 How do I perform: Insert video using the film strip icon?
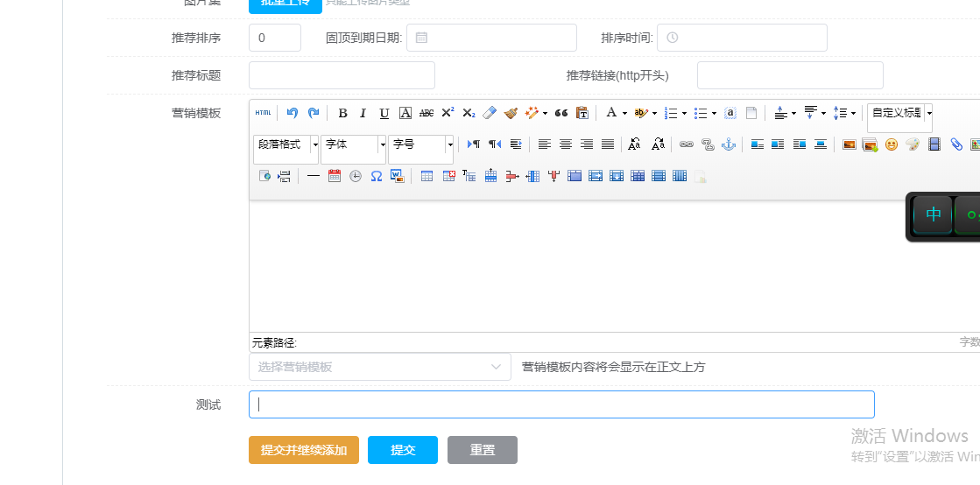[934, 144]
